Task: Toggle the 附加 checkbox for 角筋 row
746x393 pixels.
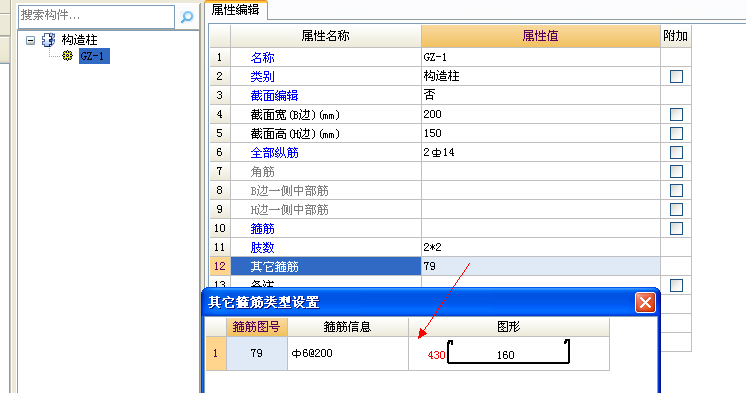Action: click(x=676, y=171)
